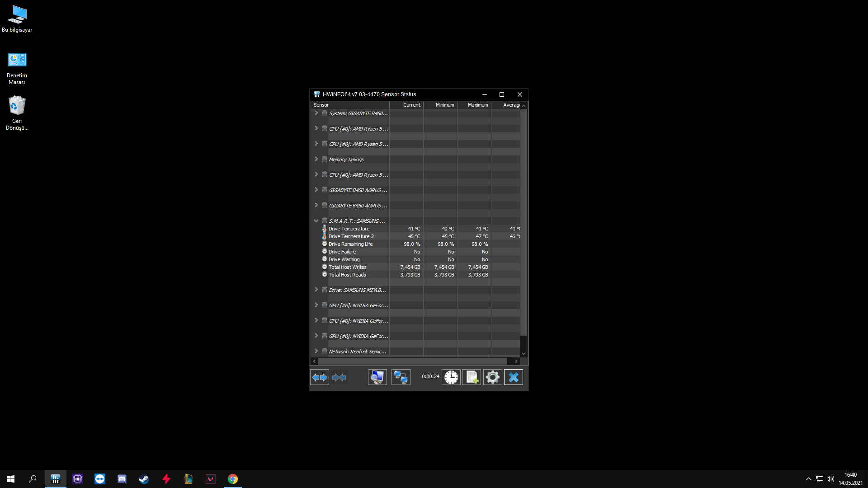Expand the Memory Timings group
Screen dimensions: 868x488
pos(316,159)
